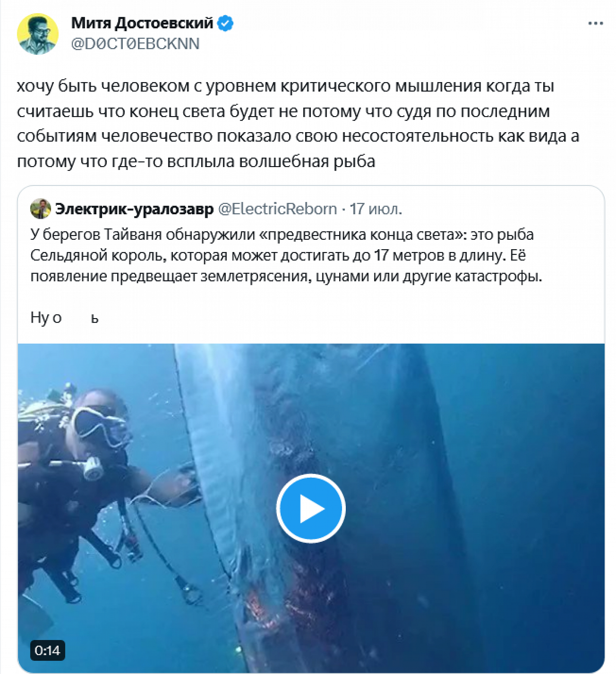
Task: Open Митя Достоевский's profile avatar
Action: click(37, 34)
